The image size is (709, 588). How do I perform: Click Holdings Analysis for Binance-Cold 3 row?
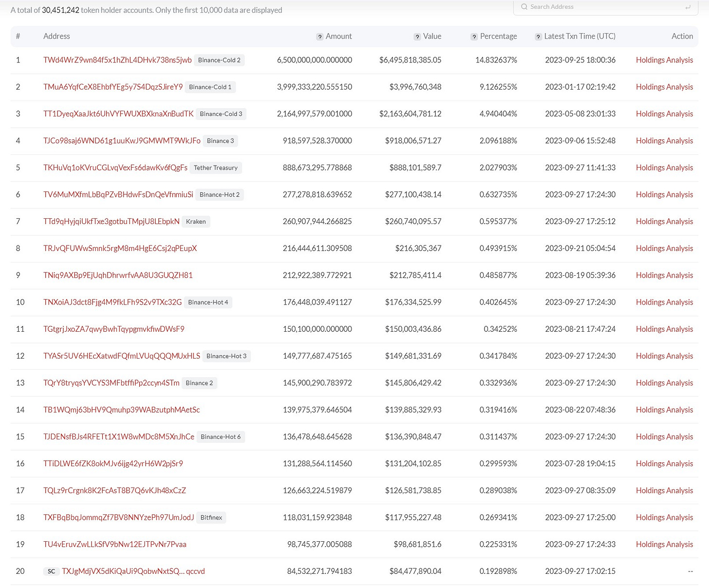(664, 114)
